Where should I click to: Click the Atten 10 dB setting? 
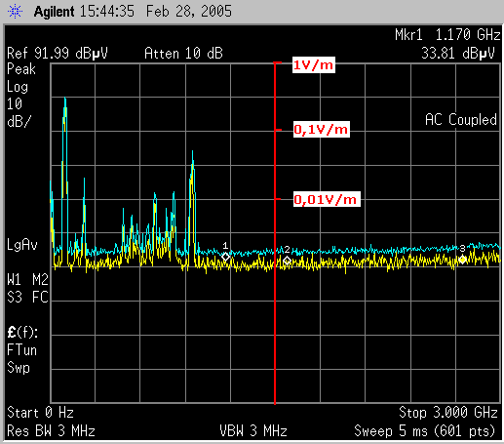[183, 54]
